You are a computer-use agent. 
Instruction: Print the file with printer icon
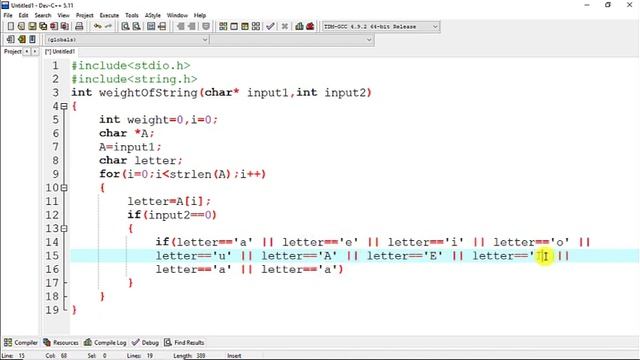(x=79, y=27)
